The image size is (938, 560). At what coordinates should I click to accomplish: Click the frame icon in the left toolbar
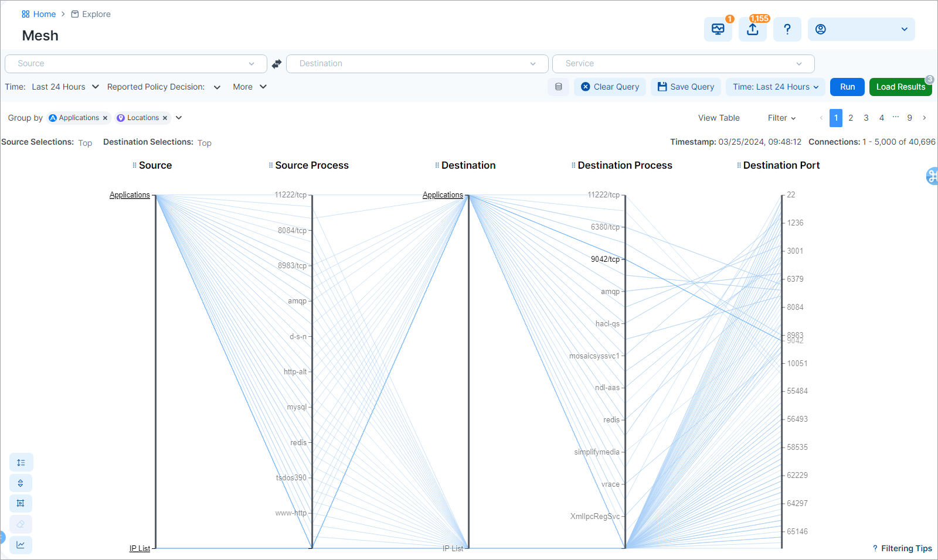[x=21, y=504]
